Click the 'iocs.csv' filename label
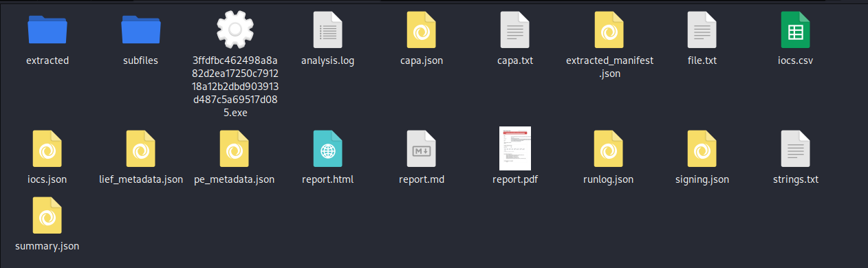868x268 pixels. click(x=796, y=60)
